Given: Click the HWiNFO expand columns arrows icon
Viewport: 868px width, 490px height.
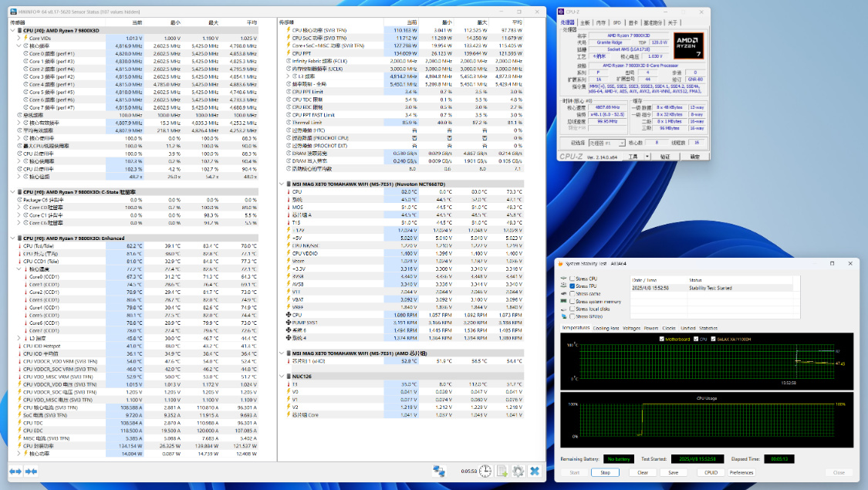Looking at the screenshot, I should [15, 471].
